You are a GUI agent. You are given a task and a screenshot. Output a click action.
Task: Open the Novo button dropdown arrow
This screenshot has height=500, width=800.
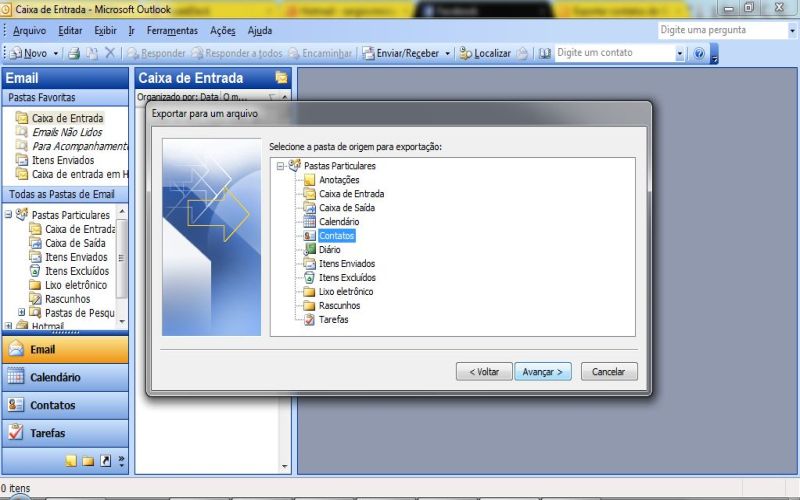click(56, 53)
